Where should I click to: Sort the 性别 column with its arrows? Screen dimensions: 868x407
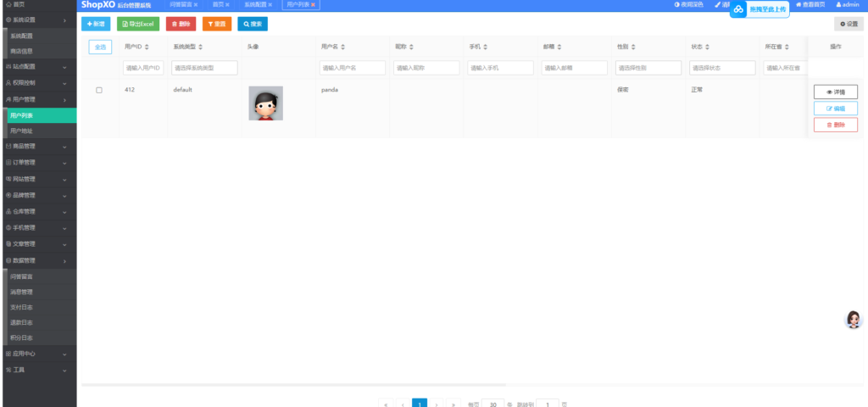[x=633, y=47]
